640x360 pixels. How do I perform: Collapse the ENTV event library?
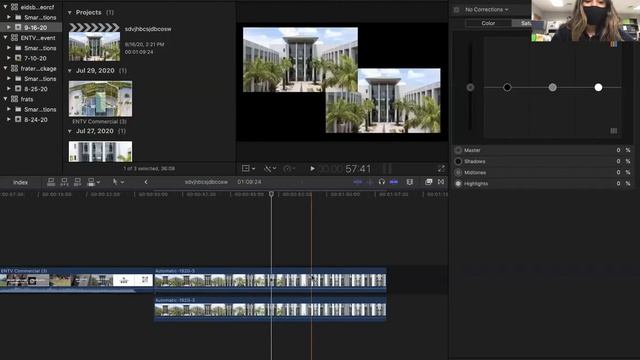[x=5, y=38]
